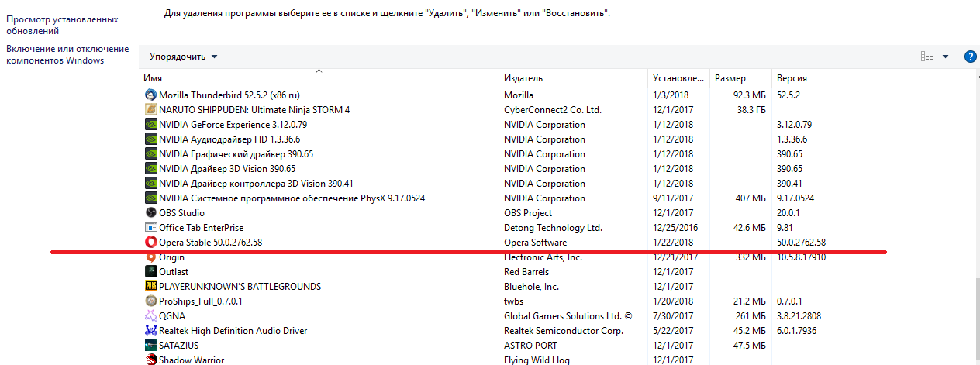Click the NVIDIA Драйвер 3D Vision 390.65 icon
This screenshot has width=980, height=365.
tap(151, 168)
